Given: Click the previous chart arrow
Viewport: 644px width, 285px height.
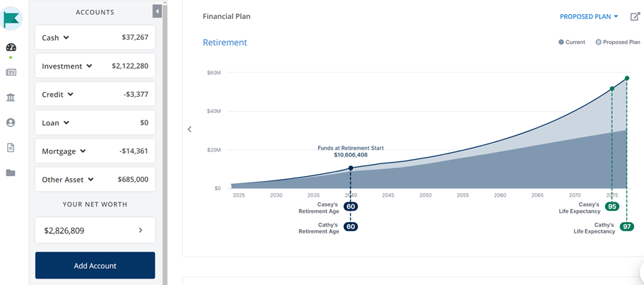Looking at the screenshot, I should 189,129.
